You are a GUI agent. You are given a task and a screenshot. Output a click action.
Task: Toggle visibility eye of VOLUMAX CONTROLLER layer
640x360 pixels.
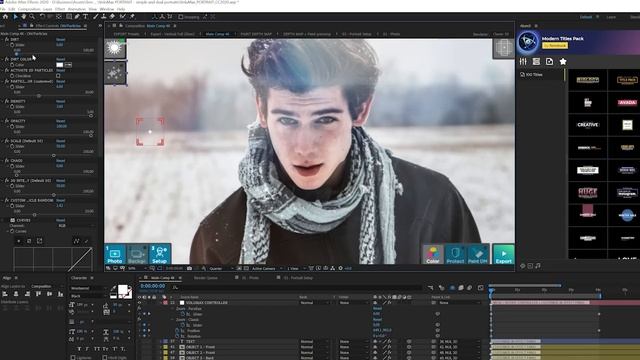click(140, 303)
